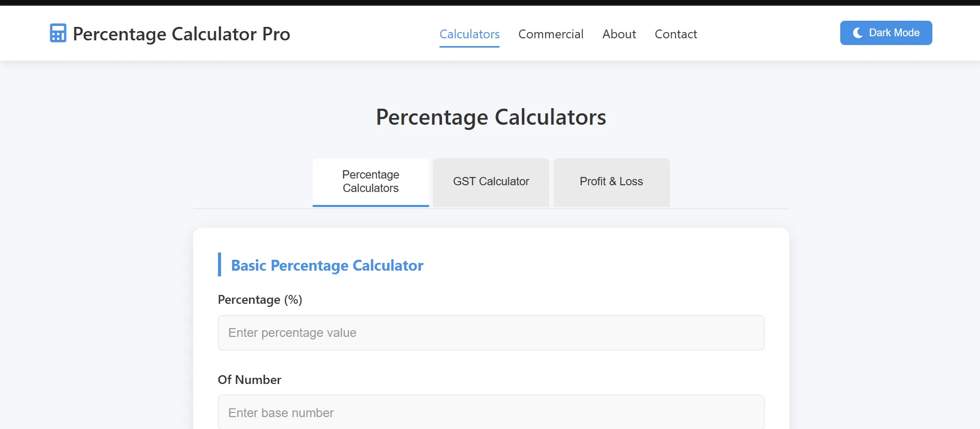The height and width of the screenshot is (429, 980).
Task: Click the Percentage Calculator Pro site title
Action: [x=181, y=34]
